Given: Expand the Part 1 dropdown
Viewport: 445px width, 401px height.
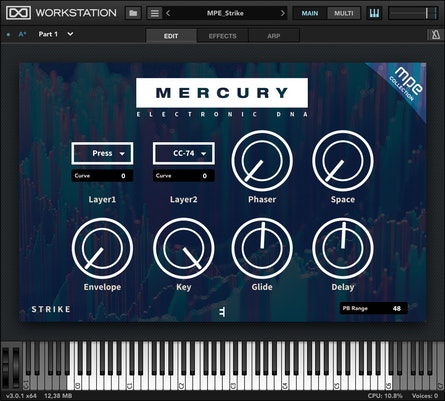Looking at the screenshot, I should (x=70, y=34).
